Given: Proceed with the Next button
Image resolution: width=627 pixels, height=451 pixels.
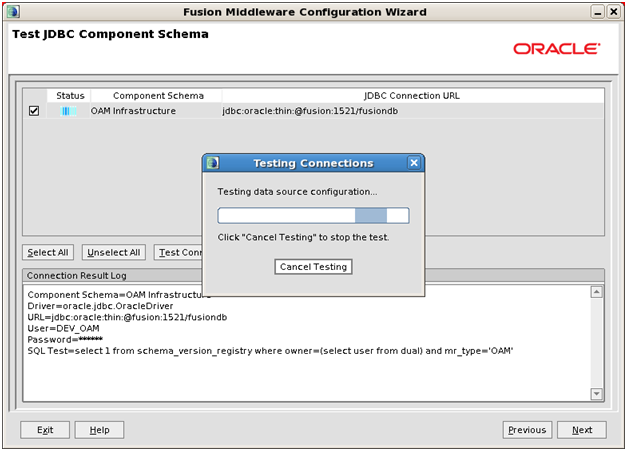Looking at the screenshot, I should (582, 430).
